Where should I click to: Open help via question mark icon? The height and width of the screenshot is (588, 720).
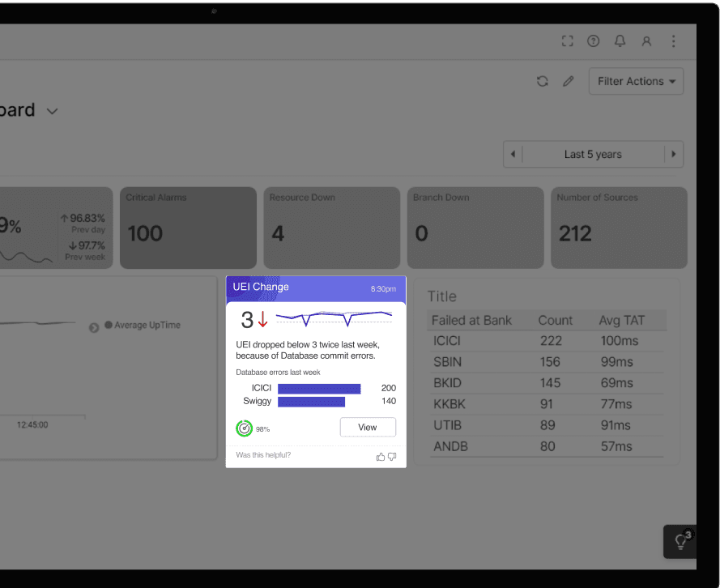click(594, 41)
